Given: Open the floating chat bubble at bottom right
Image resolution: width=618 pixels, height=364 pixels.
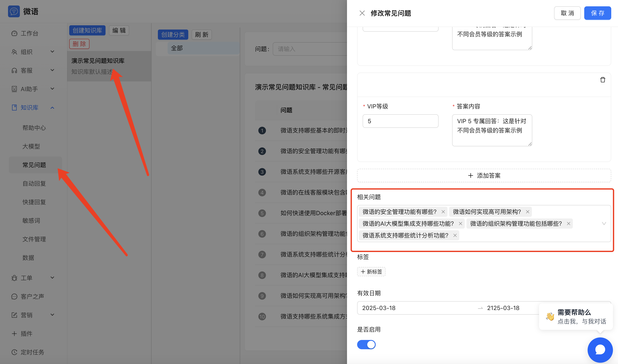Looking at the screenshot, I should coord(600,350).
